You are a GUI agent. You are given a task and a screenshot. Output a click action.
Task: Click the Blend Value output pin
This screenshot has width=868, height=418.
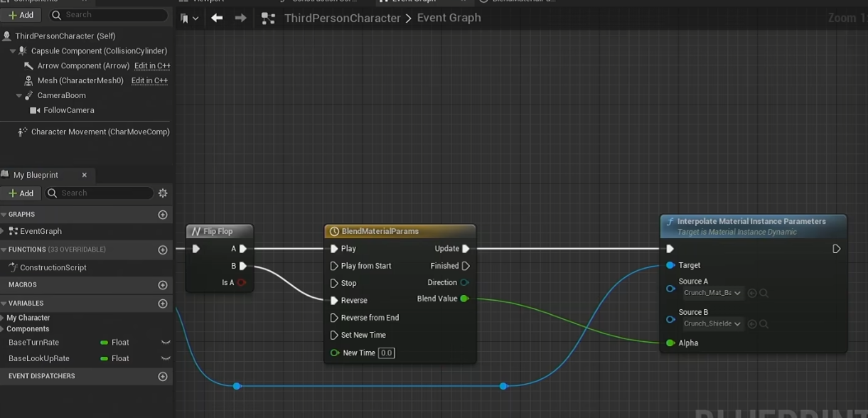(x=464, y=299)
